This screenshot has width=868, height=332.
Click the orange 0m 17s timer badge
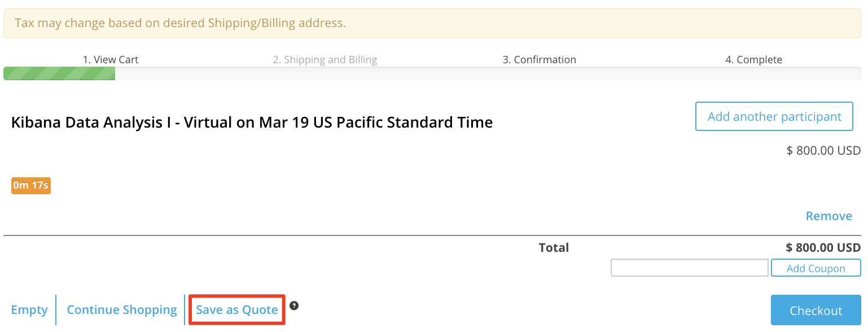[x=31, y=185]
